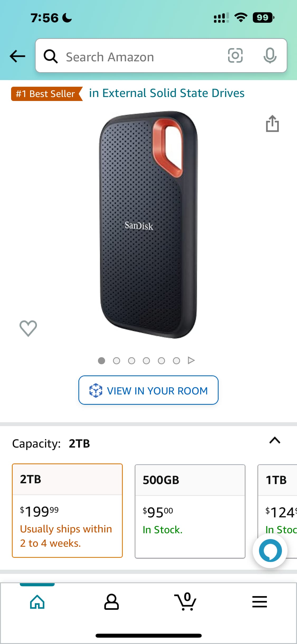Tap the back arrow icon
The height and width of the screenshot is (644, 297).
click(x=17, y=56)
